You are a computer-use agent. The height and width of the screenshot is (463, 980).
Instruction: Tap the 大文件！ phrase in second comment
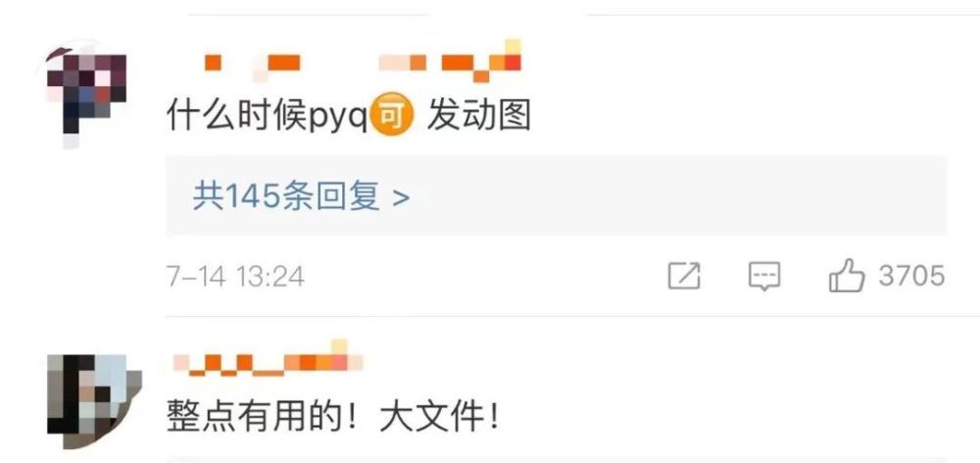point(441,416)
